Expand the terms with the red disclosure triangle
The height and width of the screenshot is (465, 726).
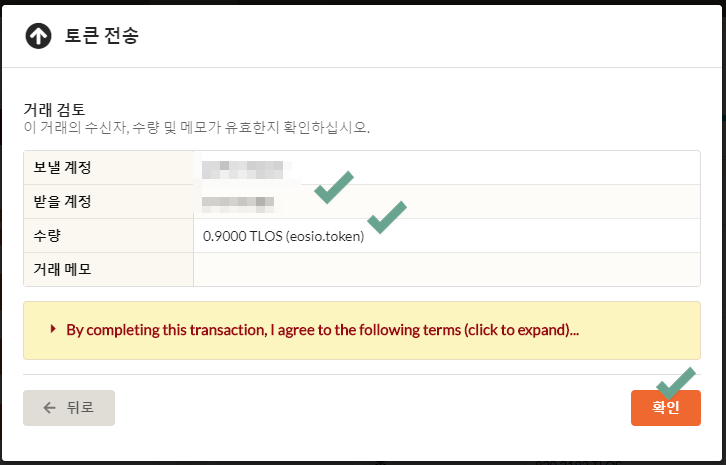pos(53,329)
